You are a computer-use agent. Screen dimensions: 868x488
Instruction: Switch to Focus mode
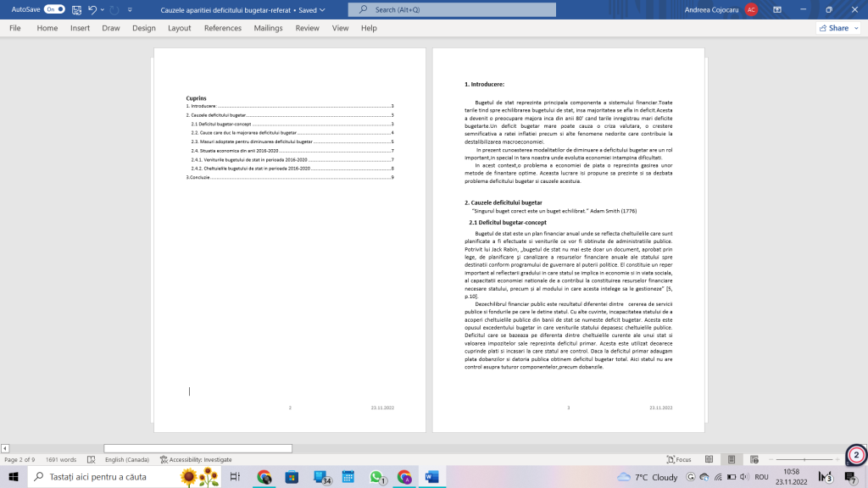point(678,459)
